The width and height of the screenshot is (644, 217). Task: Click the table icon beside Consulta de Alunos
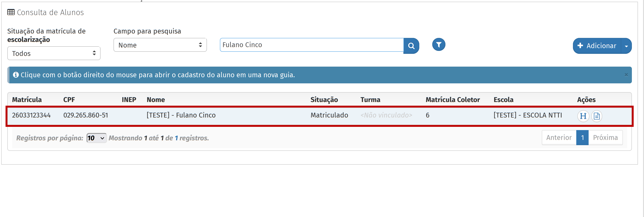tap(11, 12)
